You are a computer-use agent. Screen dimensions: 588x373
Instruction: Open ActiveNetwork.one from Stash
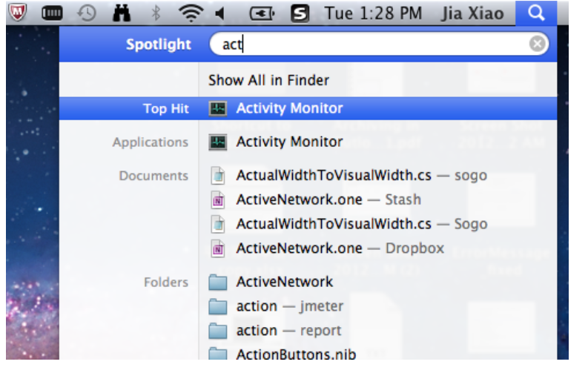[x=328, y=199]
